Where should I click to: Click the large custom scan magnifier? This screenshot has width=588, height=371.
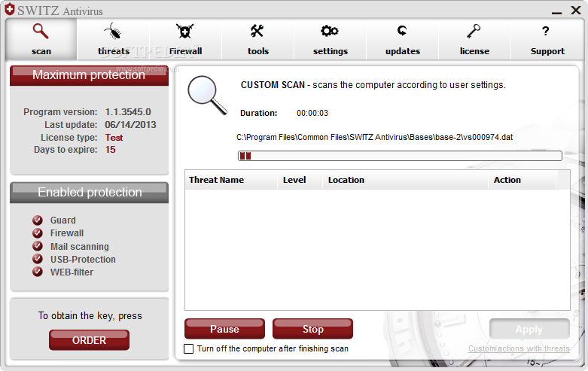[x=207, y=95]
